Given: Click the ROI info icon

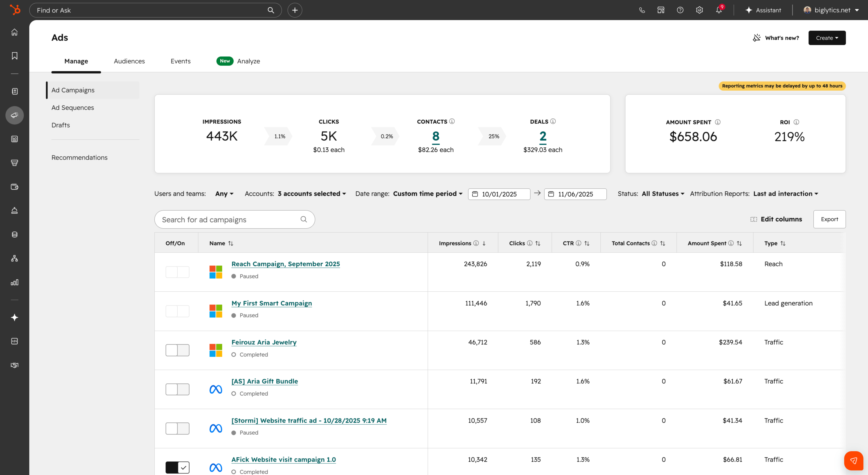Looking at the screenshot, I should (796, 122).
